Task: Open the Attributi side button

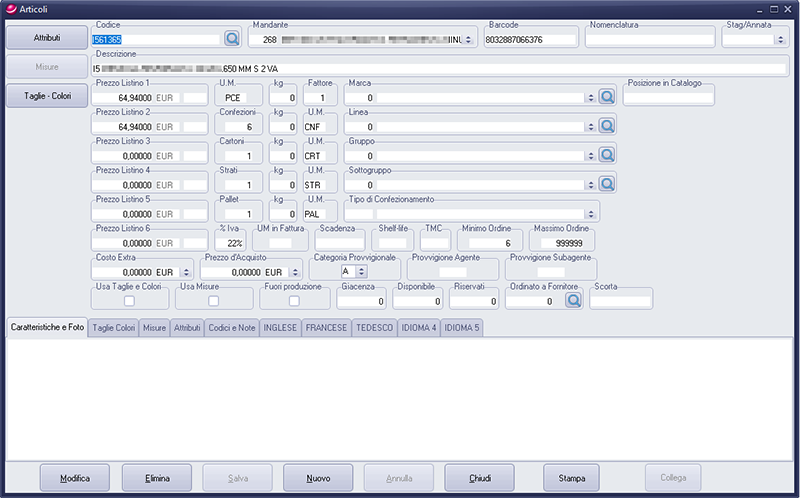Action: [x=46, y=37]
